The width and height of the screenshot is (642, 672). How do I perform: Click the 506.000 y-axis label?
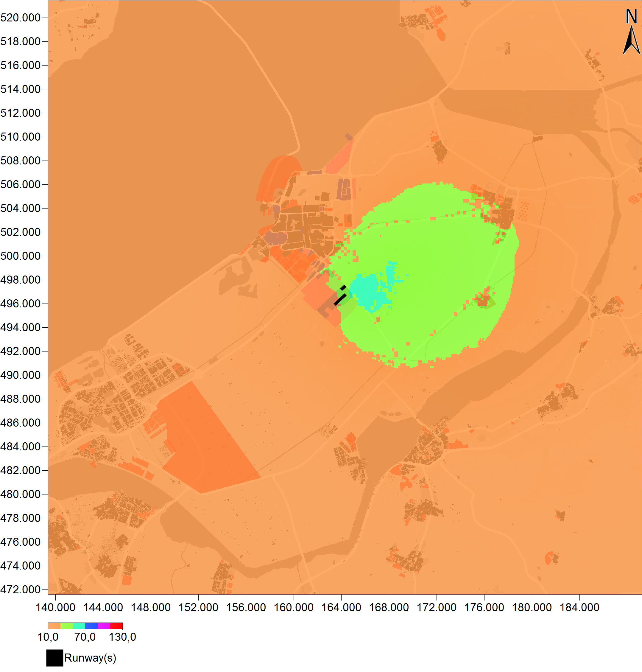pyautogui.click(x=21, y=184)
